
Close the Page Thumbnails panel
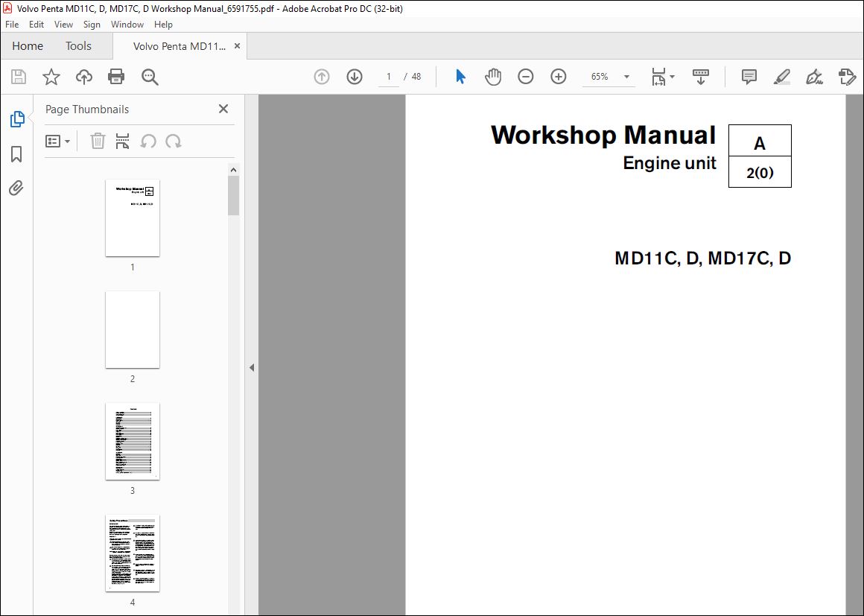pos(223,109)
